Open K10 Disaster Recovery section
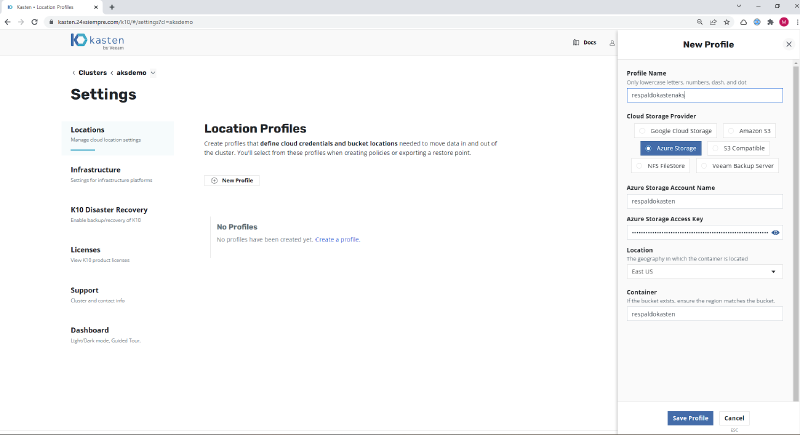The image size is (800, 435). click(109, 214)
